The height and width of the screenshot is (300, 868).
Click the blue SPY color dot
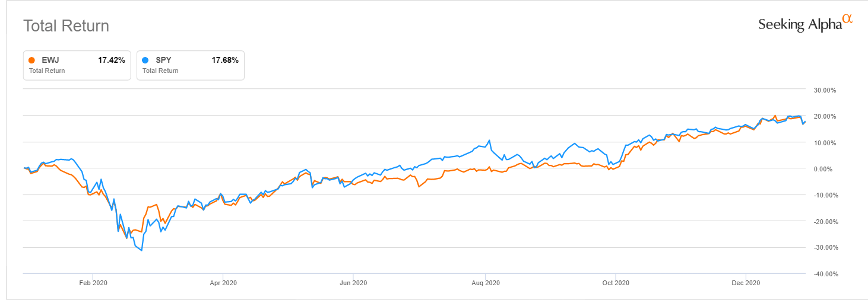pyautogui.click(x=145, y=60)
